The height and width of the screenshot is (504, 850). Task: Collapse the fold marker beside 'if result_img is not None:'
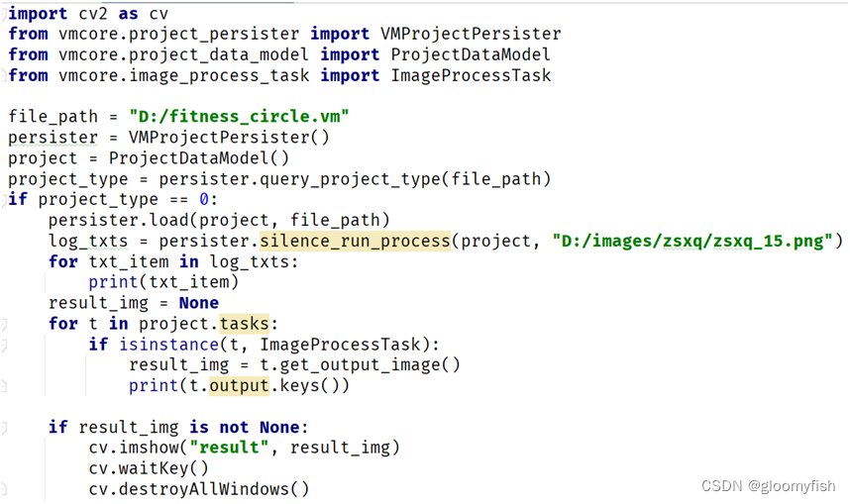pos(3,428)
